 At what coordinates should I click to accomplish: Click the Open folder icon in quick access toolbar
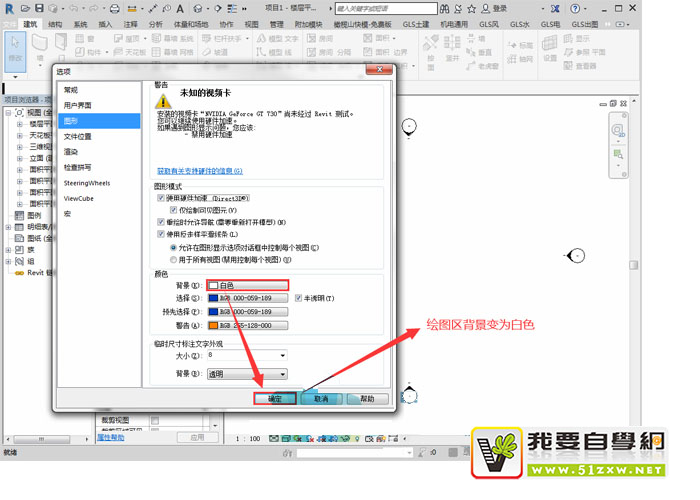(x=25, y=8)
